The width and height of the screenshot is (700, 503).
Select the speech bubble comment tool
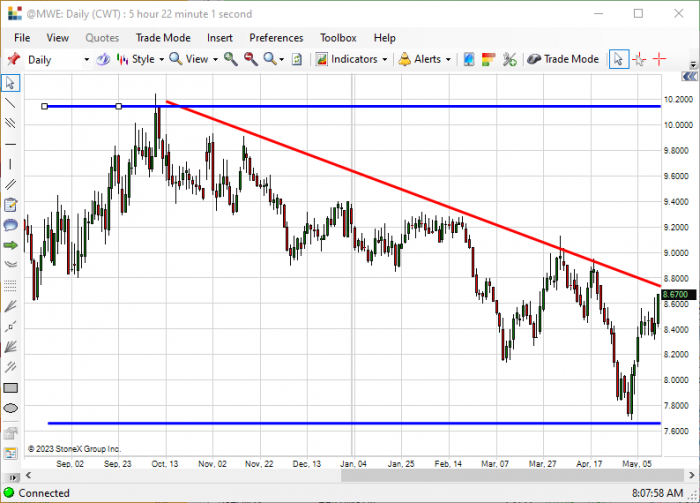pyautogui.click(x=10, y=225)
